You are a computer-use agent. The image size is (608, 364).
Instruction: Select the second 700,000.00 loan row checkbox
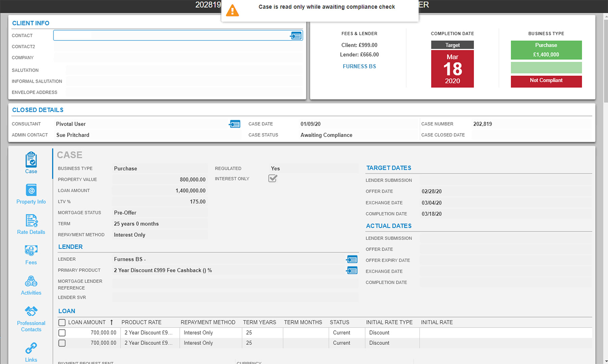click(62, 343)
